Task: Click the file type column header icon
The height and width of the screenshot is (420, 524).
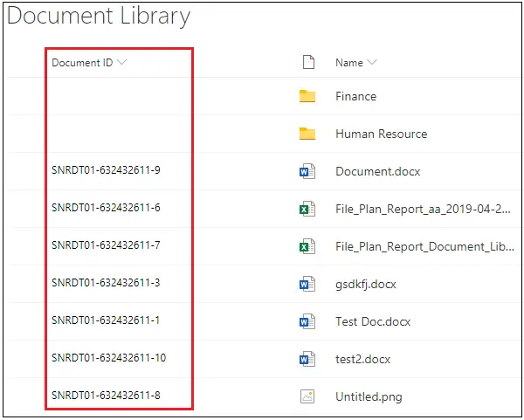Action: click(x=307, y=62)
